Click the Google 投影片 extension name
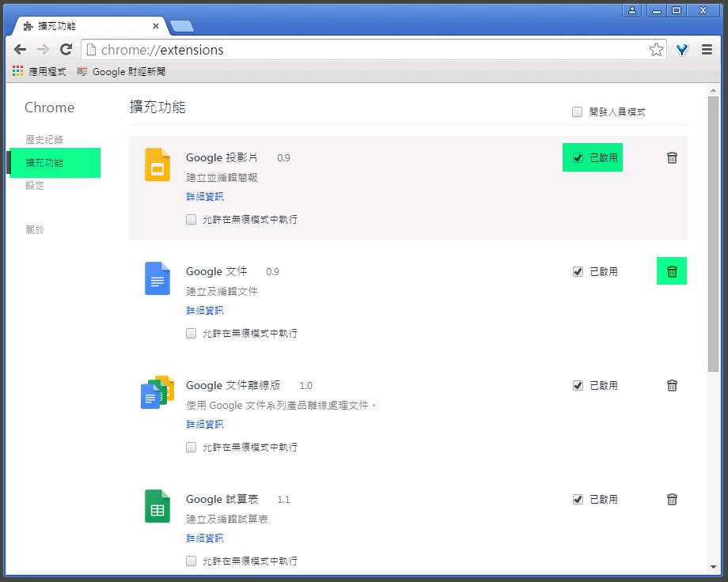Screen dimensions: 728x582 tap(222, 158)
